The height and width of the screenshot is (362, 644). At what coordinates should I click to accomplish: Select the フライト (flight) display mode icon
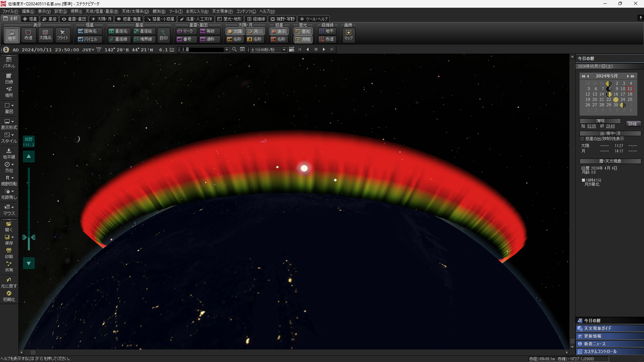(62, 35)
